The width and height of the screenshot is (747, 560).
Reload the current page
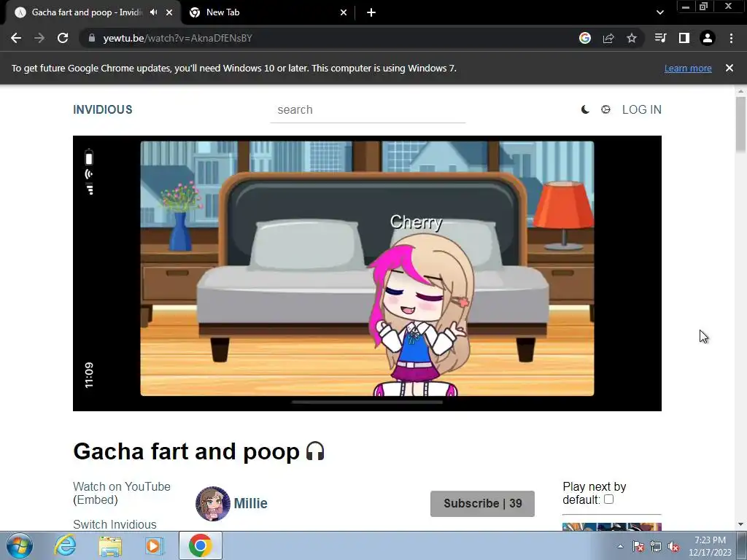(63, 38)
